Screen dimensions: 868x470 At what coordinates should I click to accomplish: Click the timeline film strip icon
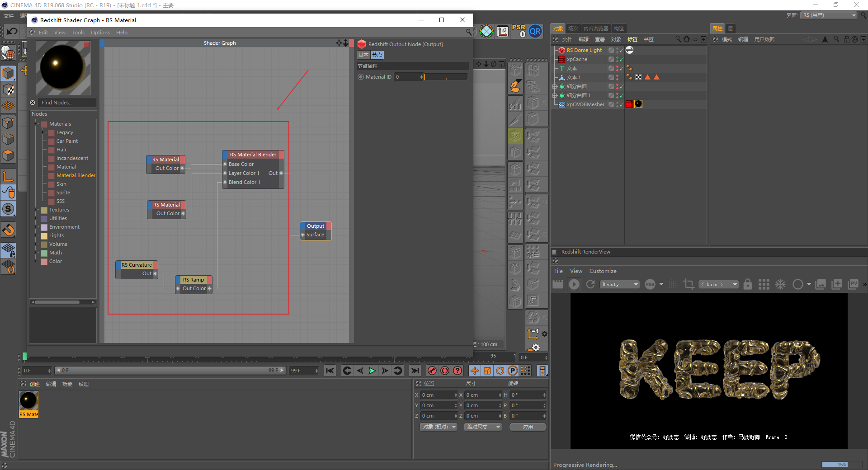(542, 371)
